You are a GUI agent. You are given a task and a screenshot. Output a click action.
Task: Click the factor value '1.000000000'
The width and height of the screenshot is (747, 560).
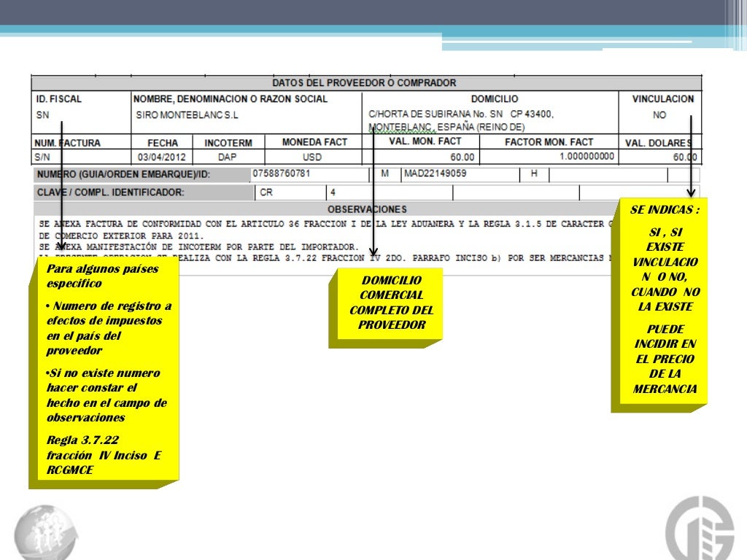pyautogui.click(x=587, y=156)
